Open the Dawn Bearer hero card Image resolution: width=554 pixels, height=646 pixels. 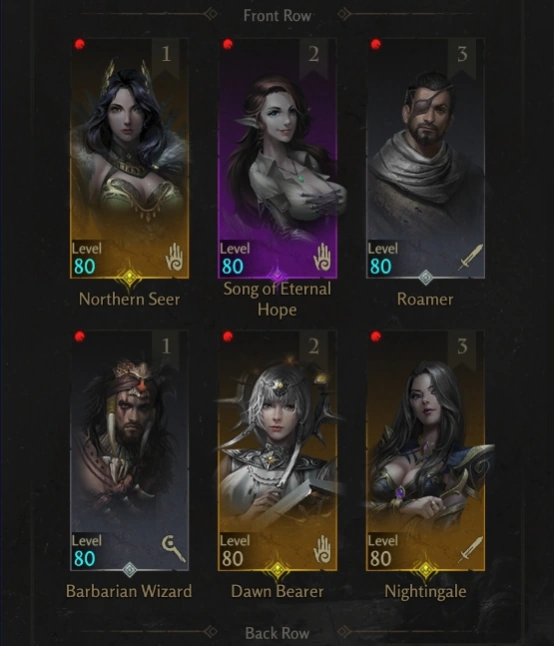(277, 450)
